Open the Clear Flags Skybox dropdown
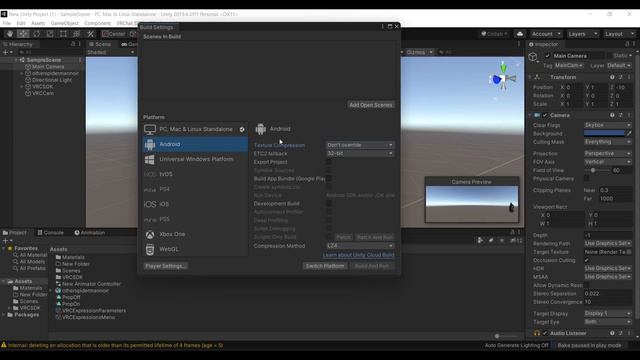This screenshot has width=640, height=360. (x=608, y=125)
